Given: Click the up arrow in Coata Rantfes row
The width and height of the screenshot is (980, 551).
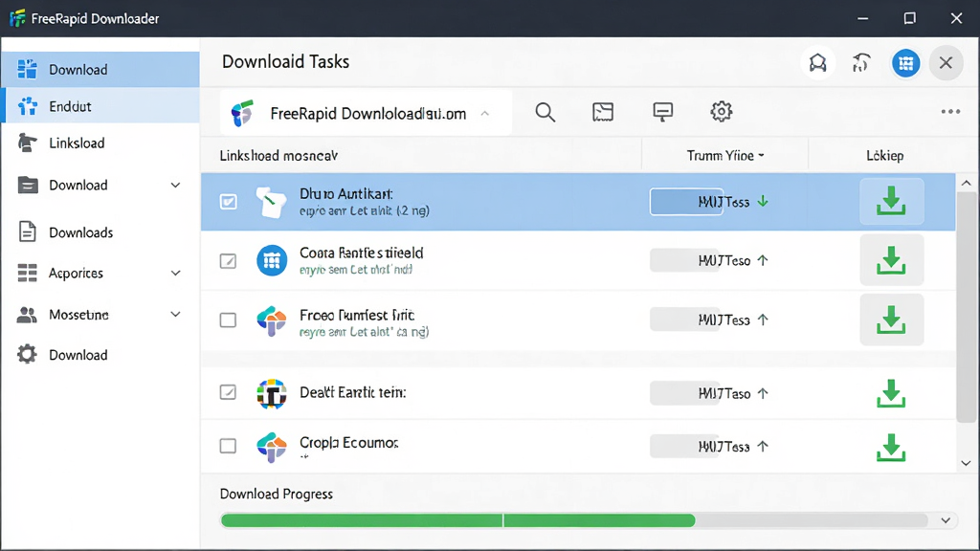Looking at the screenshot, I should click(763, 260).
